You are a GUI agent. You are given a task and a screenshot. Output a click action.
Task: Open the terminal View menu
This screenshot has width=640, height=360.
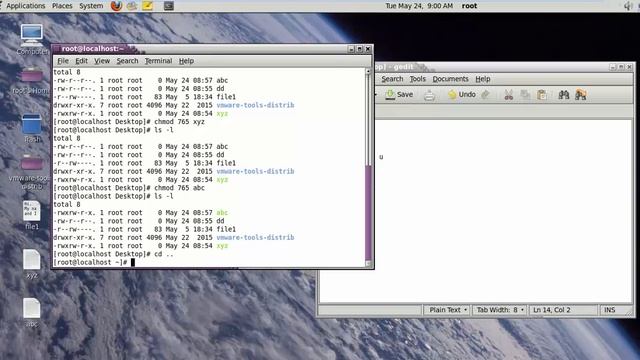102,61
